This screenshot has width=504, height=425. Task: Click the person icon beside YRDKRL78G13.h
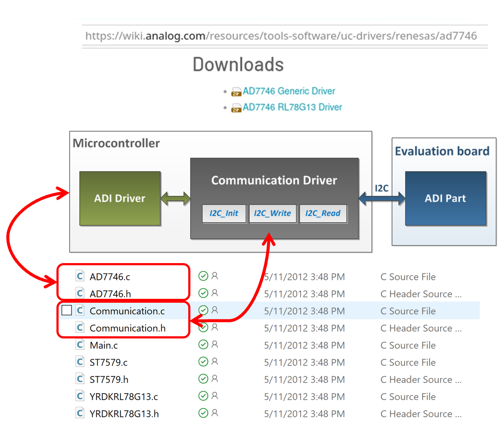[x=214, y=413]
